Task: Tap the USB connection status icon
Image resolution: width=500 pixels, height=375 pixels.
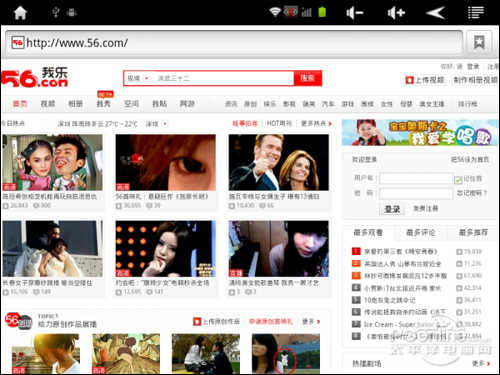Action: [56, 12]
